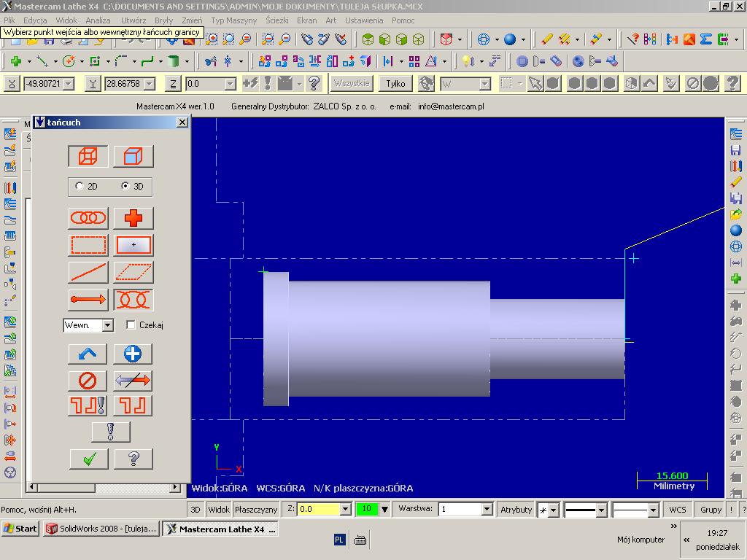Click the 3D status bar toggle
This screenshot has width=747, height=560.
click(x=196, y=510)
